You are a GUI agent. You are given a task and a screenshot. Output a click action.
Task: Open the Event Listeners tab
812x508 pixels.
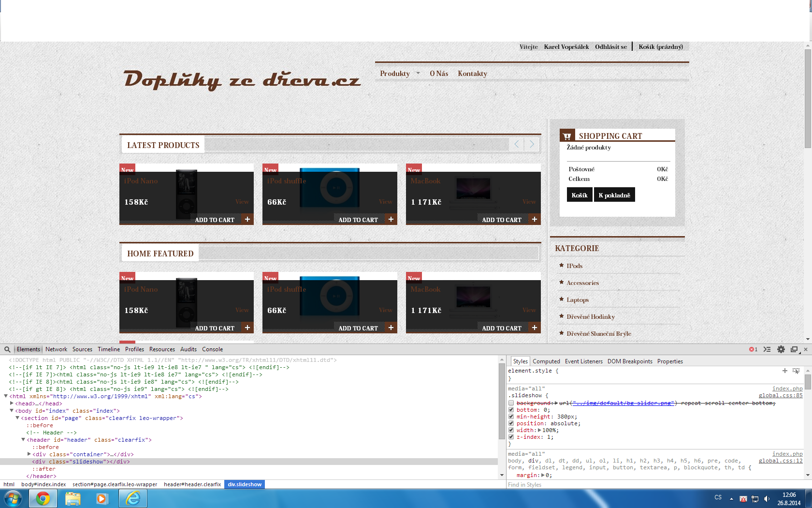point(583,361)
